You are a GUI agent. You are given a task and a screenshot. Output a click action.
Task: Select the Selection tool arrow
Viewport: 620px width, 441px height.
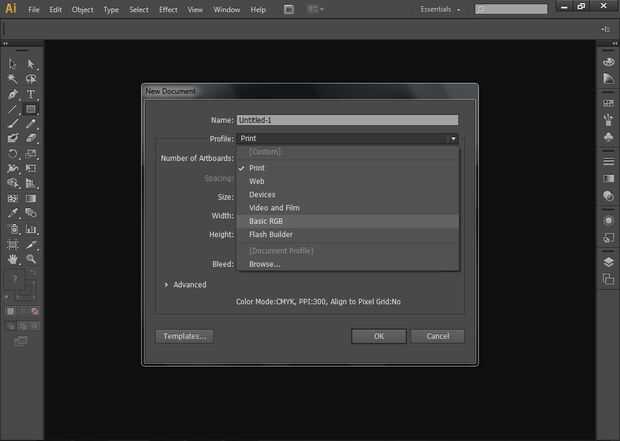(12, 64)
